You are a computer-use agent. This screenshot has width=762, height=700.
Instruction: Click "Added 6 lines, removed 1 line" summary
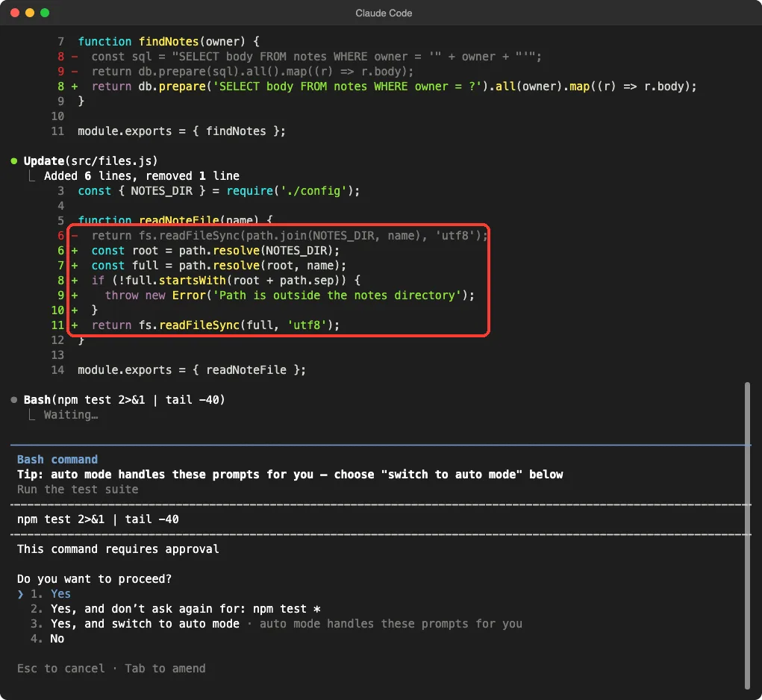point(141,176)
